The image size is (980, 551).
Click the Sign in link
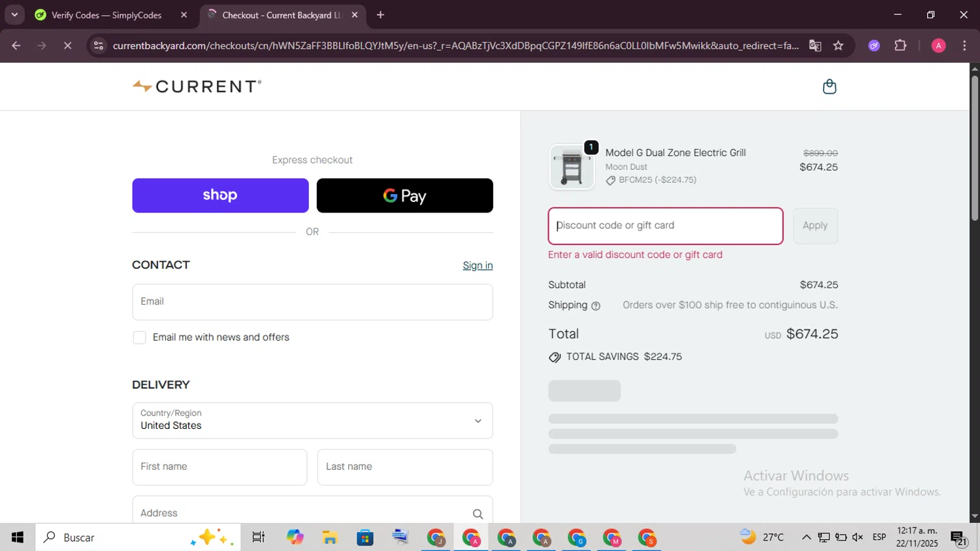(478, 265)
